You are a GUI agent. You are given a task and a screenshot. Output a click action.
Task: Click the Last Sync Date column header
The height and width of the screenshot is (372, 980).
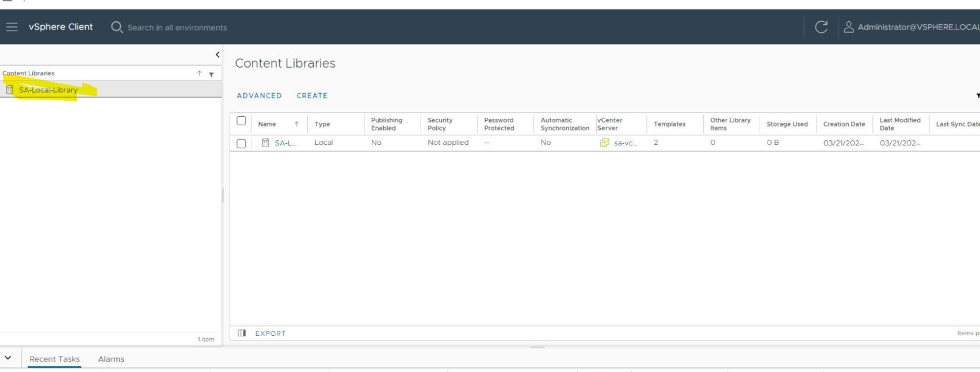coord(958,124)
